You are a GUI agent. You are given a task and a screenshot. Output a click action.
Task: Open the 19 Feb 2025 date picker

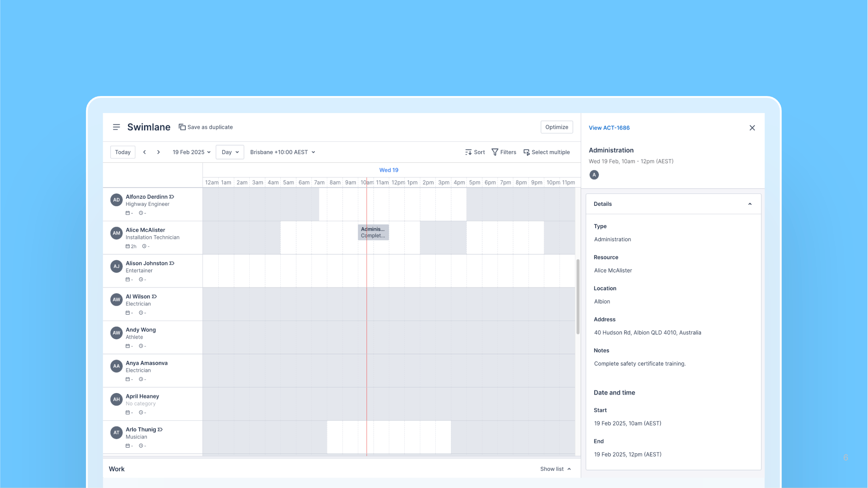point(191,152)
